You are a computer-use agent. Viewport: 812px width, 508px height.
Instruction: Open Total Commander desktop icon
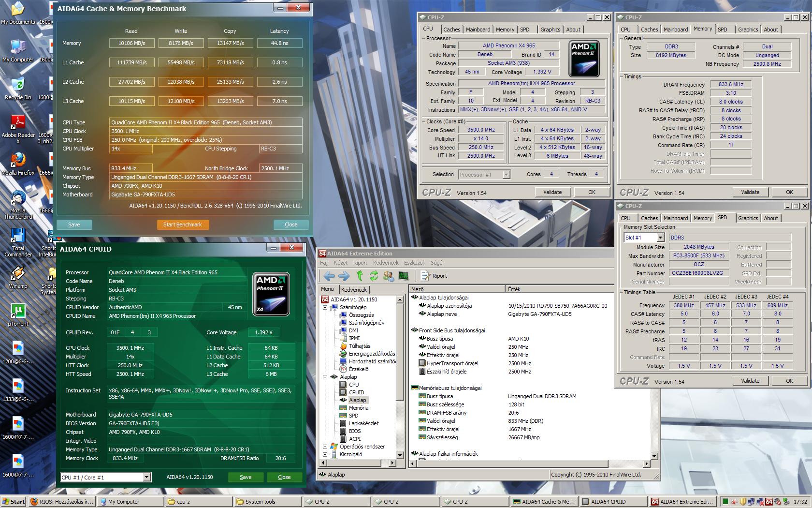tap(18, 242)
